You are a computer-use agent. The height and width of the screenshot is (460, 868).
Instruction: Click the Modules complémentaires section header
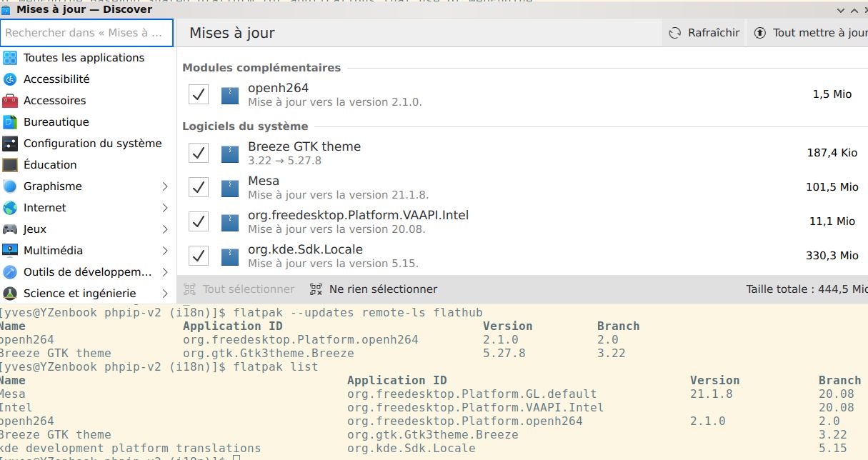[261, 68]
